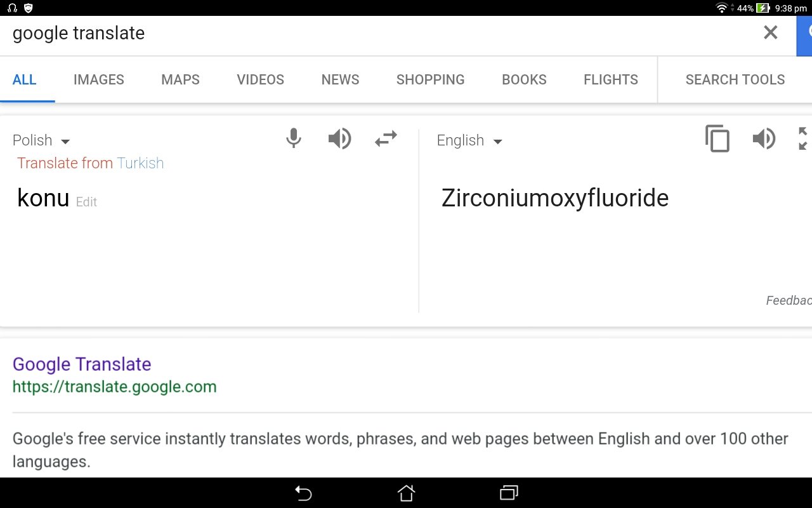Open the recent apps overview
812x508 pixels.
[509, 493]
